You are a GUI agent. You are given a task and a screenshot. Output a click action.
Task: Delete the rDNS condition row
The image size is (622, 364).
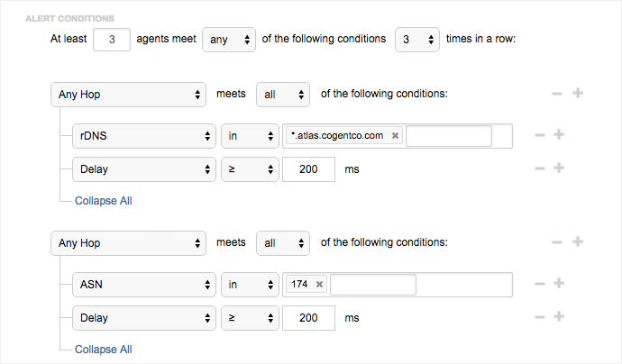(540, 135)
